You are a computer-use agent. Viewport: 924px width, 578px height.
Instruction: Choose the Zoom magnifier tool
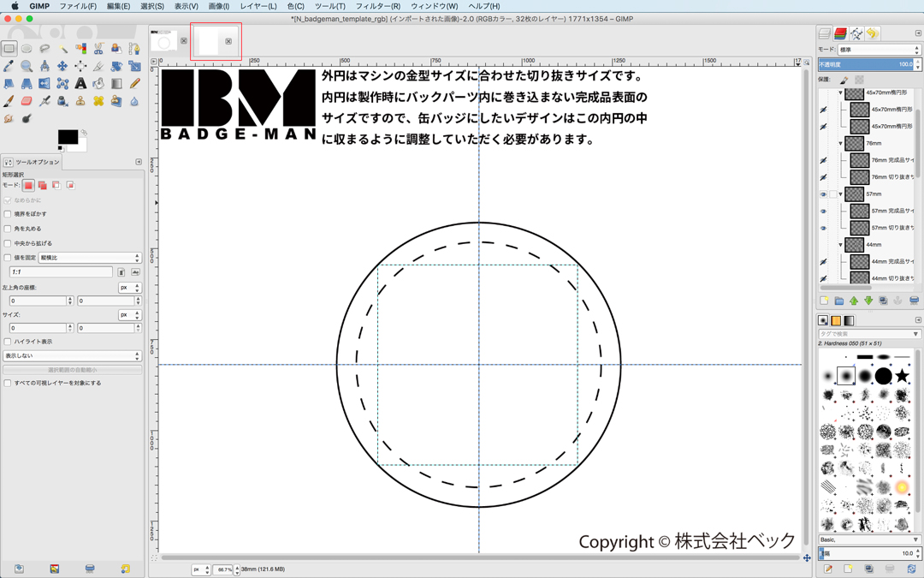[x=27, y=66]
